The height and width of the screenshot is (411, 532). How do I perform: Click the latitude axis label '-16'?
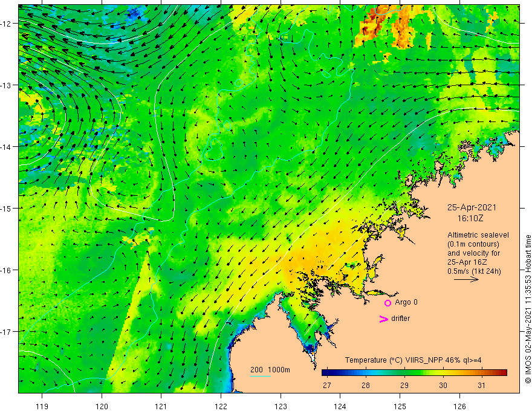point(6,270)
